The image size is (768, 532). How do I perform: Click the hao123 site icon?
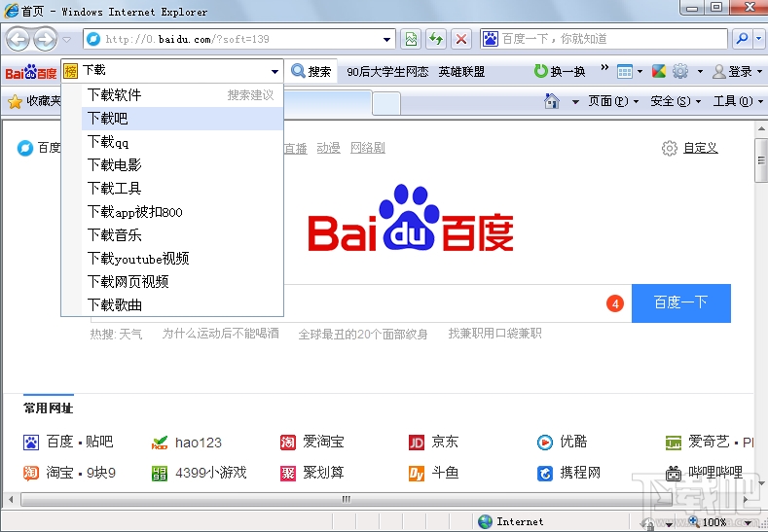[160, 443]
